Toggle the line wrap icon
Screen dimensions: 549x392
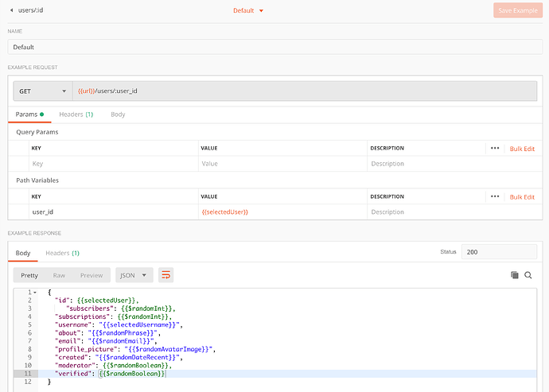[166, 275]
